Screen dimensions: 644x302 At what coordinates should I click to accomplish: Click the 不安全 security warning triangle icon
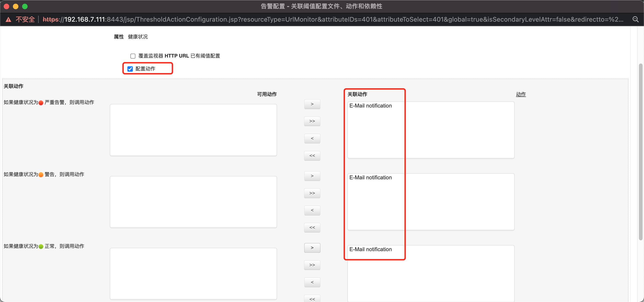click(9, 20)
